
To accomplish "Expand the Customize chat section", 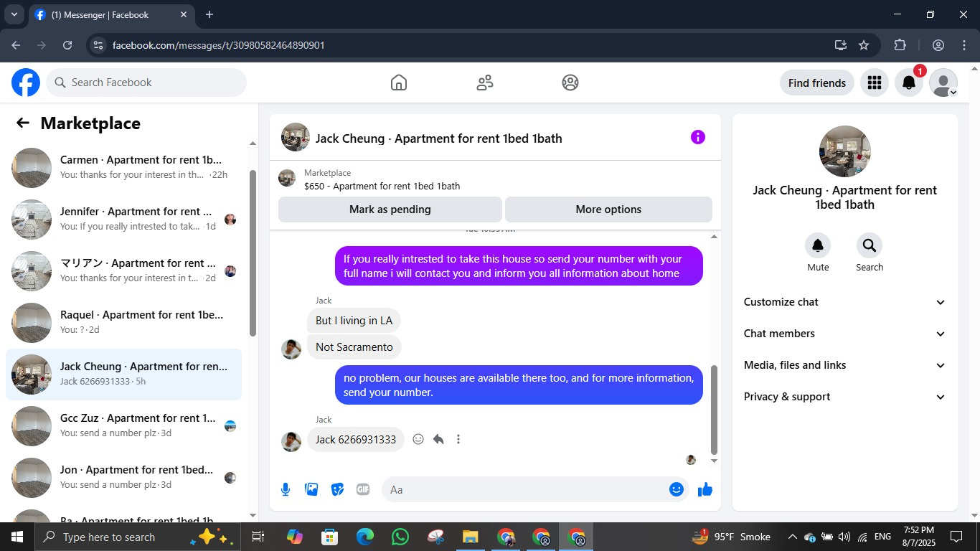I will tap(845, 302).
